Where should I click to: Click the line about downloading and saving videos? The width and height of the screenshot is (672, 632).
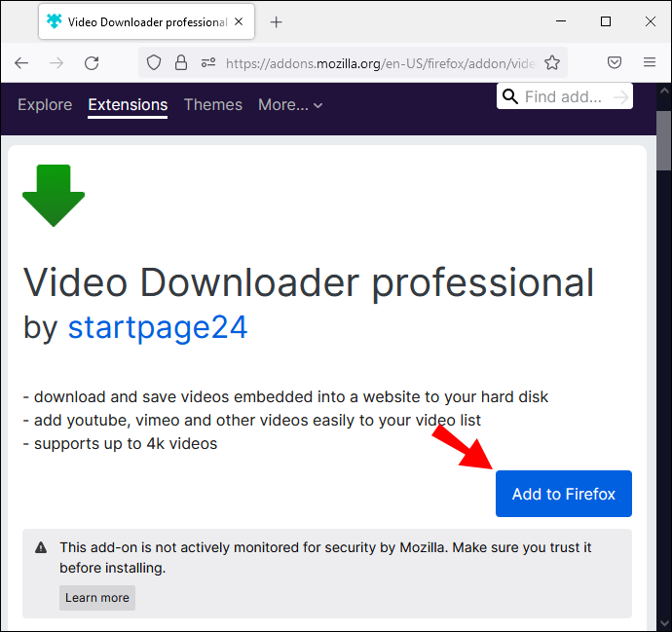tap(285, 396)
